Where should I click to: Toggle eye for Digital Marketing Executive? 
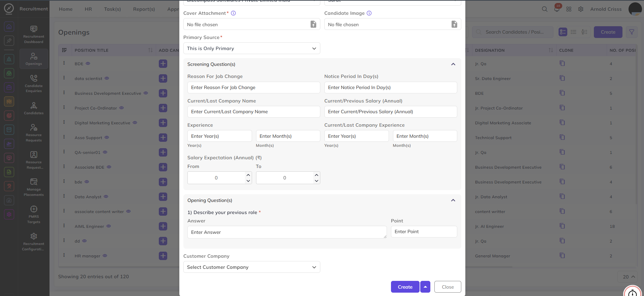135,122
